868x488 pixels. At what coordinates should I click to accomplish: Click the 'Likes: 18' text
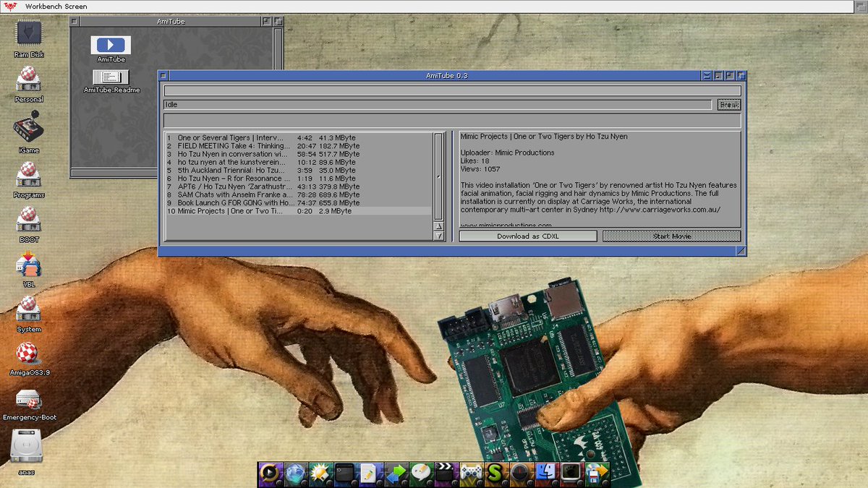[475, 160]
